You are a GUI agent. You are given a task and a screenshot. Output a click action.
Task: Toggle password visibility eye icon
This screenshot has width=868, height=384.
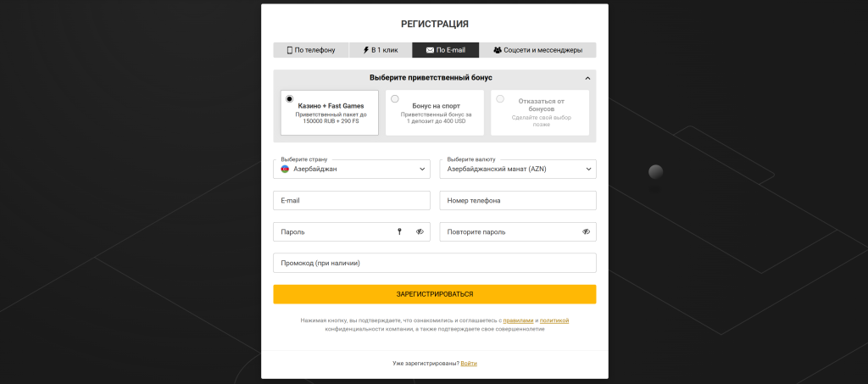tap(420, 231)
